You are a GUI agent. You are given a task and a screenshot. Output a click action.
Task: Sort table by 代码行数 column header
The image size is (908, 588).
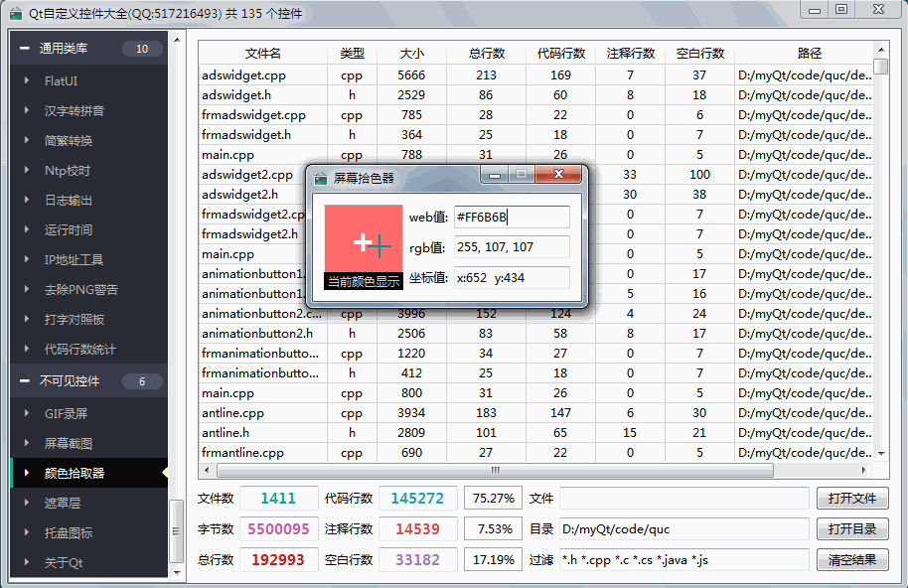click(x=560, y=54)
